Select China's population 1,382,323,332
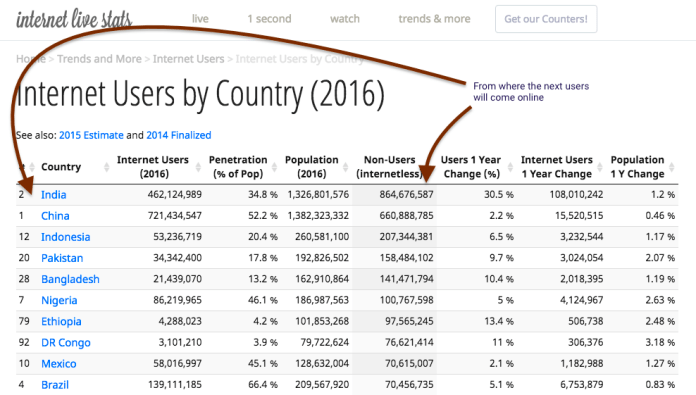This screenshot has height=395, width=696. (318, 216)
